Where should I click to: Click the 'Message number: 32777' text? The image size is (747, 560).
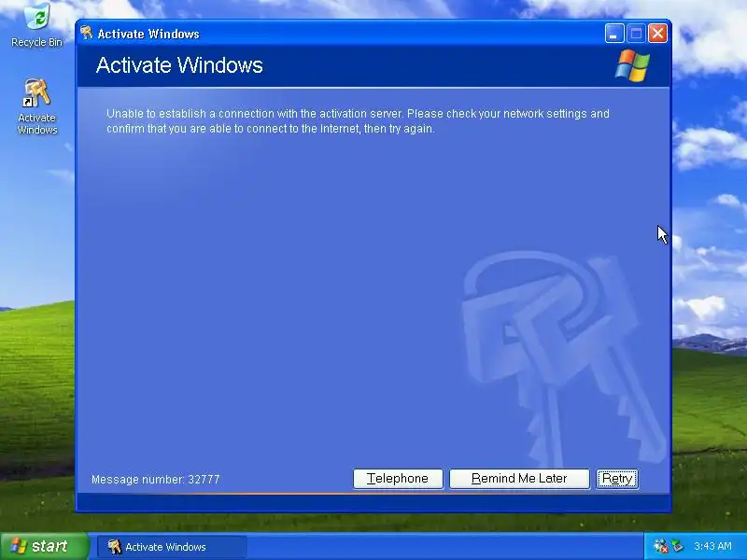tap(155, 480)
